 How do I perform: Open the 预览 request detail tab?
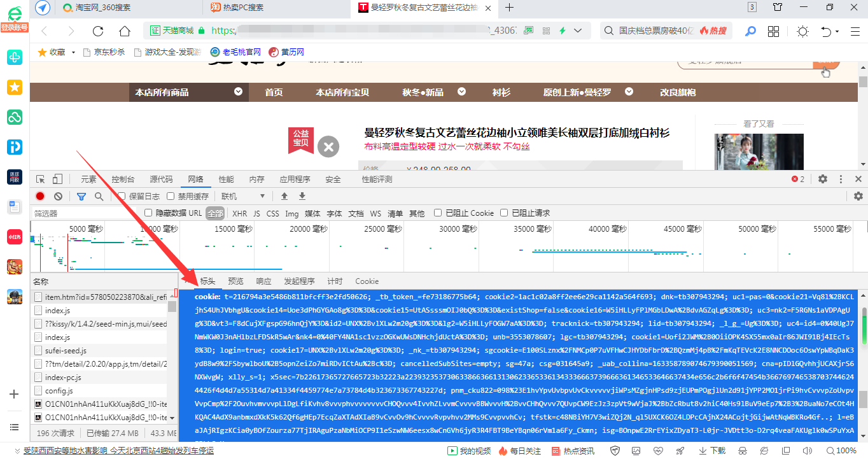point(235,281)
